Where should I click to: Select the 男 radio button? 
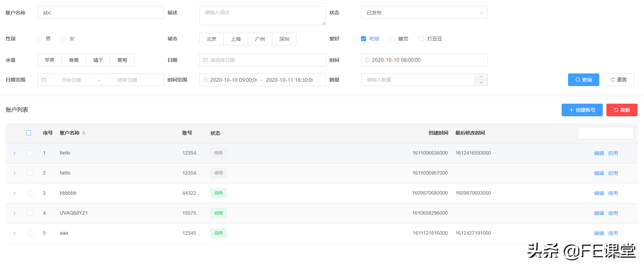(40, 39)
